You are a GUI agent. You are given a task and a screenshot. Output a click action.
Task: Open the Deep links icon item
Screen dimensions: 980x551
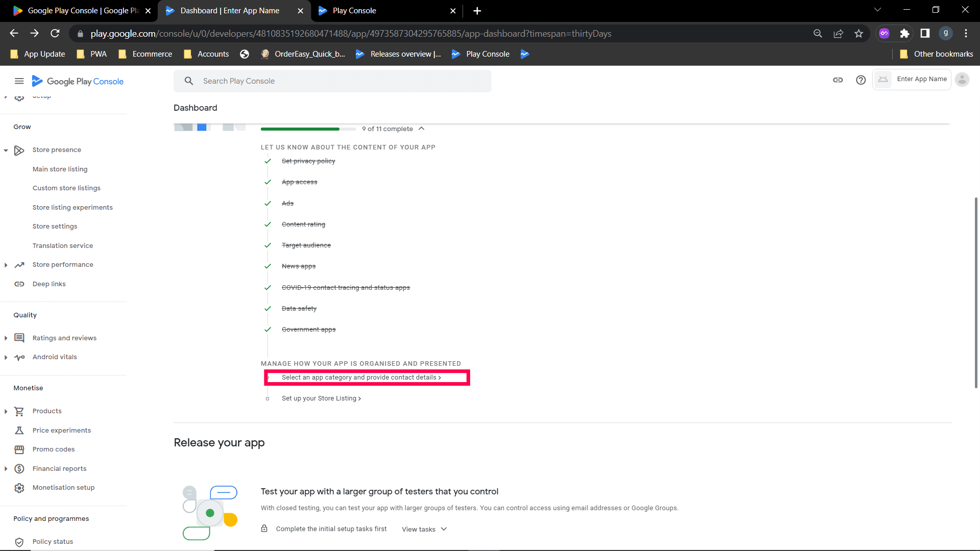coord(19,284)
